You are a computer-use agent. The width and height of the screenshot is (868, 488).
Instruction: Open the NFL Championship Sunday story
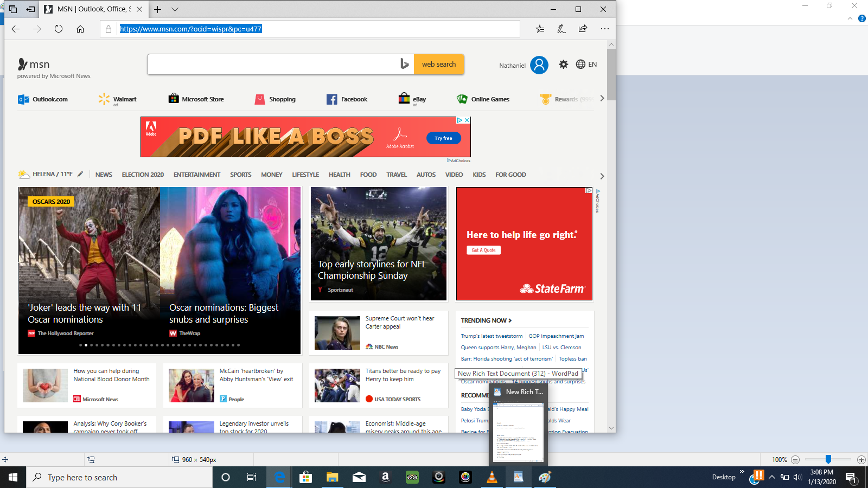click(x=379, y=243)
